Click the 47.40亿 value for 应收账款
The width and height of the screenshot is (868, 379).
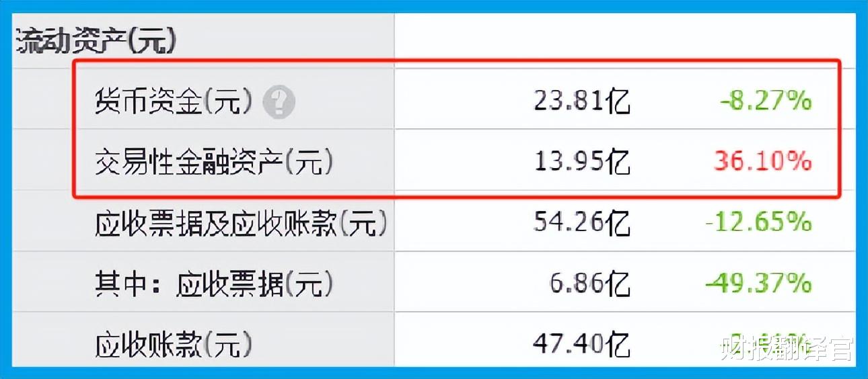[x=581, y=345]
